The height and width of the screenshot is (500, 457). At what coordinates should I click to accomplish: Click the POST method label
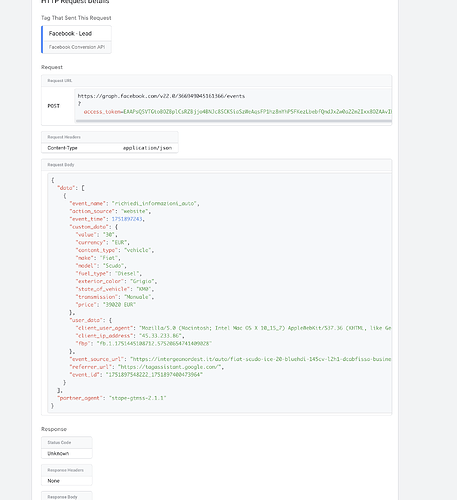click(53, 106)
